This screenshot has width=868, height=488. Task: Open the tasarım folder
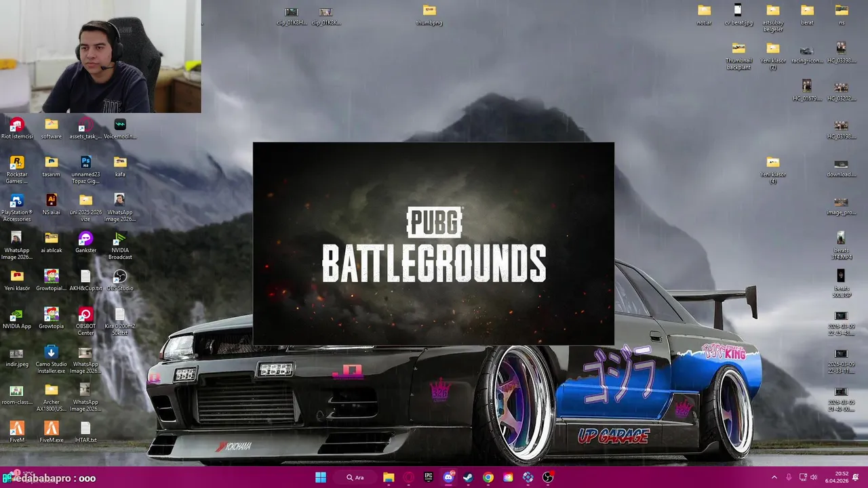[51, 166]
